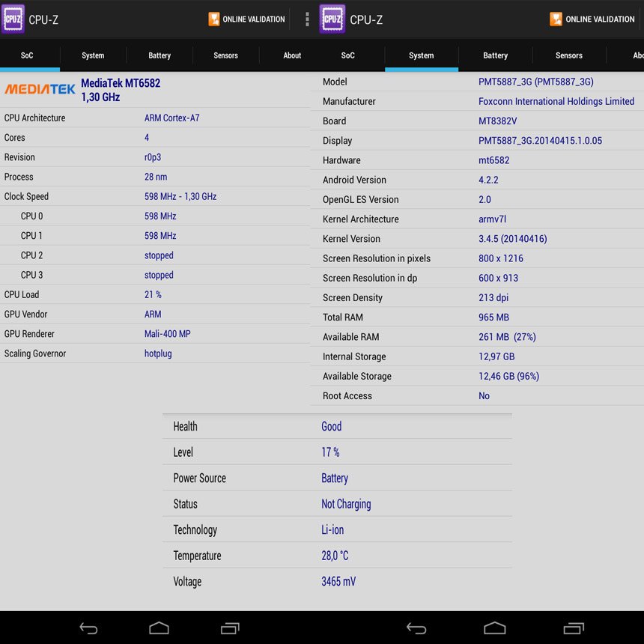Viewport: 644px width, 644px height.
Task: Tap the CPU 1 row label
Action: tap(31, 236)
